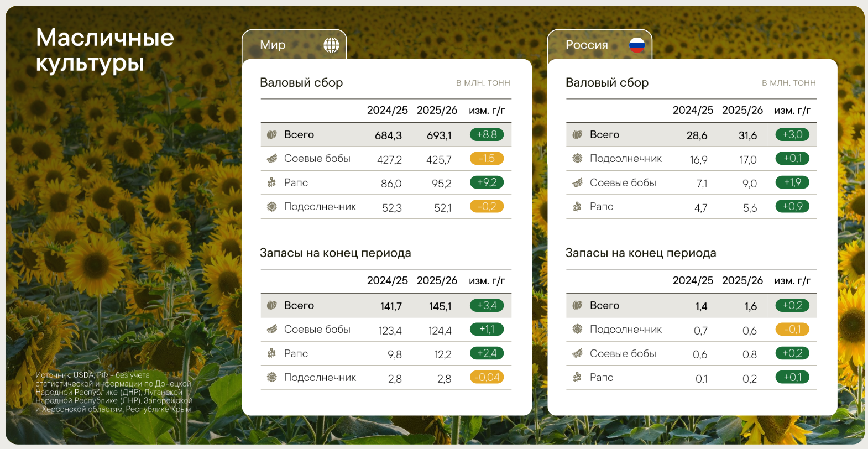Select sunflower icon in world Запасы table
Viewport: 868px width, 449px height.
tap(271, 377)
